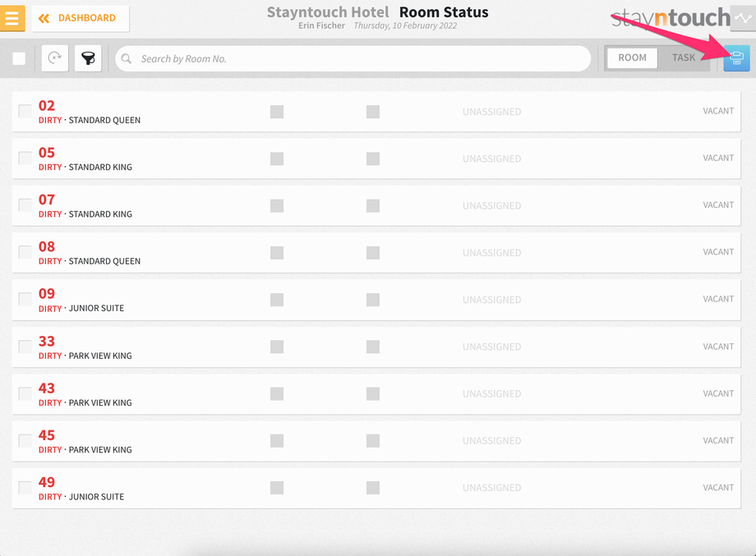Click VACANT status of room 09

(718, 299)
